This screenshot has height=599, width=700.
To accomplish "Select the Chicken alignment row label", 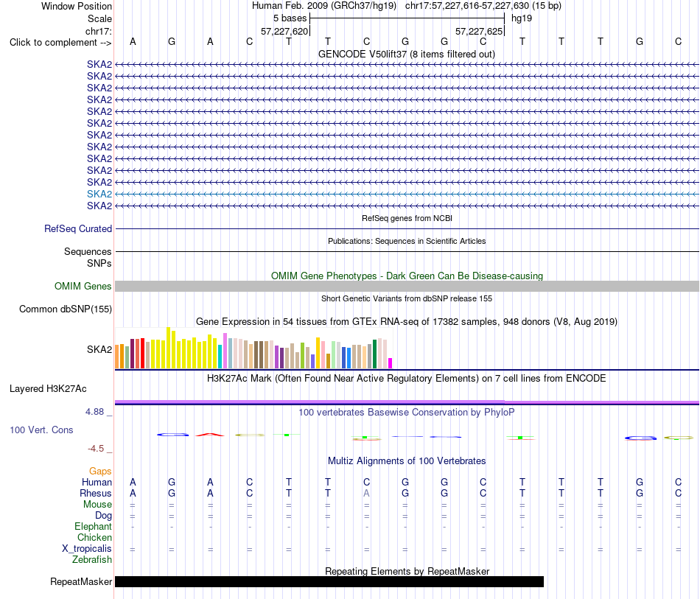I will pos(94,537).
